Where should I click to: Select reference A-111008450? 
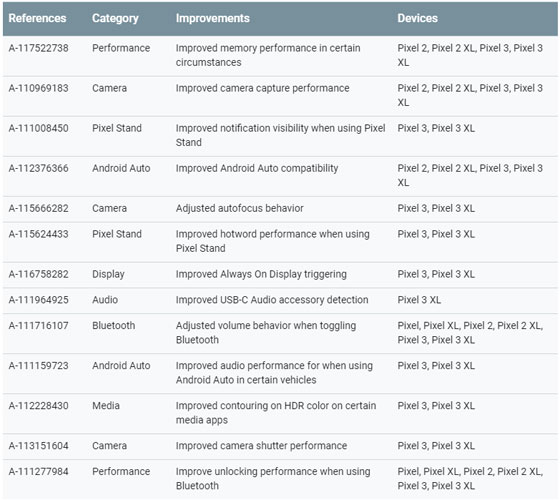(39, 128)
